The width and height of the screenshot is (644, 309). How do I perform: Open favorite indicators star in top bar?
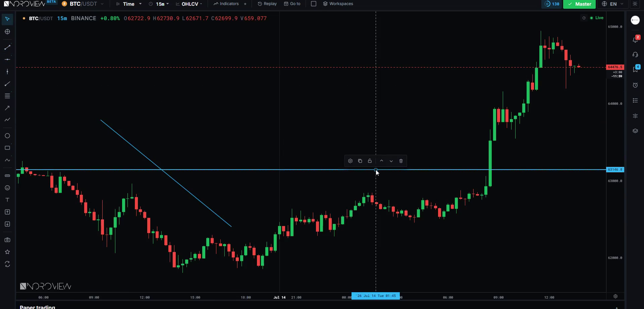(245, 4)
